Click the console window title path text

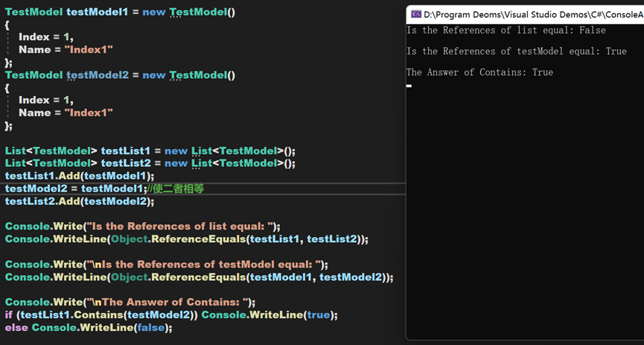point(533,14)
